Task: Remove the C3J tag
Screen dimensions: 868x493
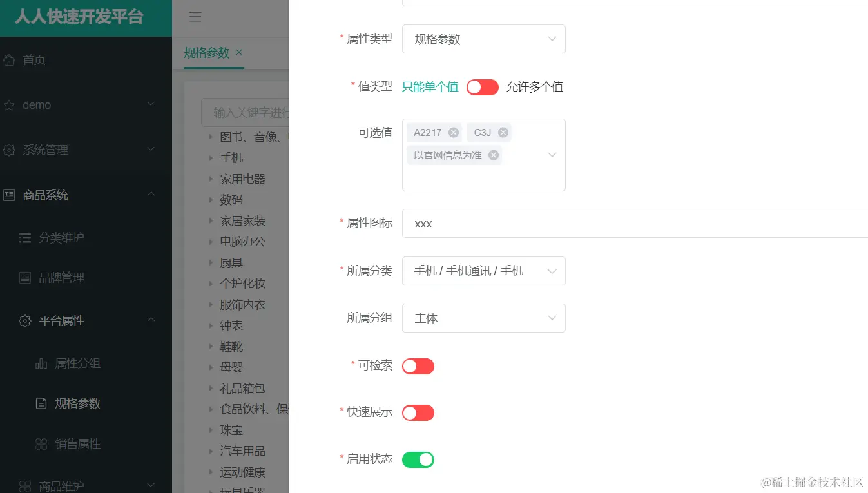Action: pos(503,132)
